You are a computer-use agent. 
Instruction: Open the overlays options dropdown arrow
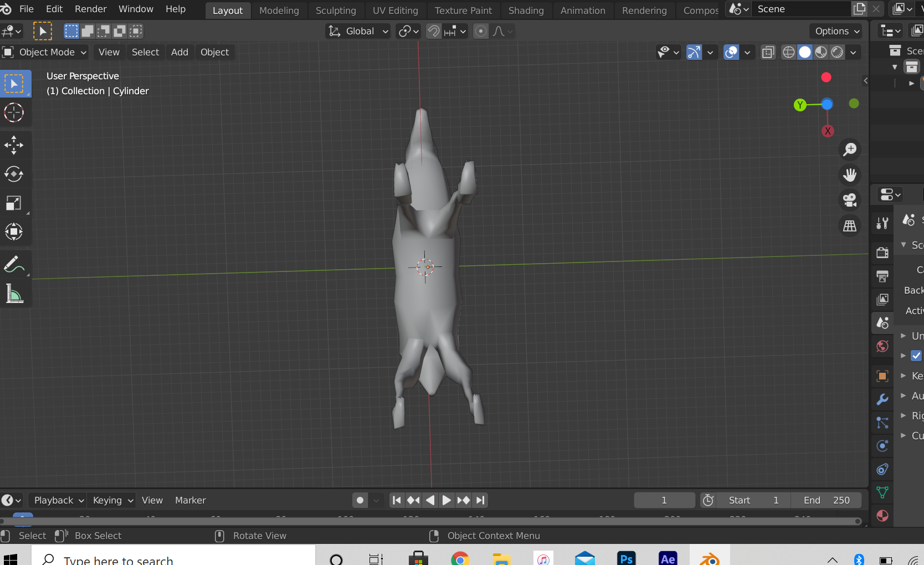747,53
